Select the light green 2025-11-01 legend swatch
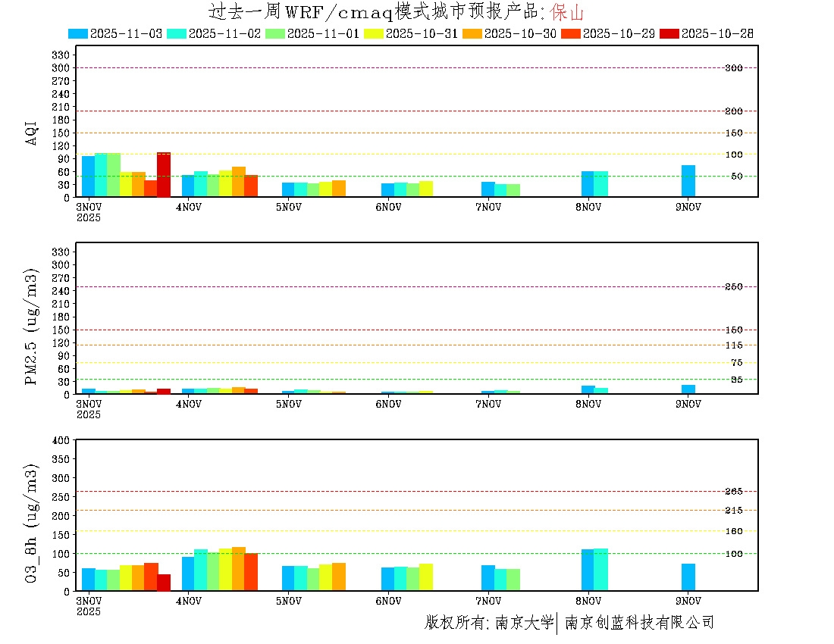Viewport: 834px width, 644px height. pos(275,33)
